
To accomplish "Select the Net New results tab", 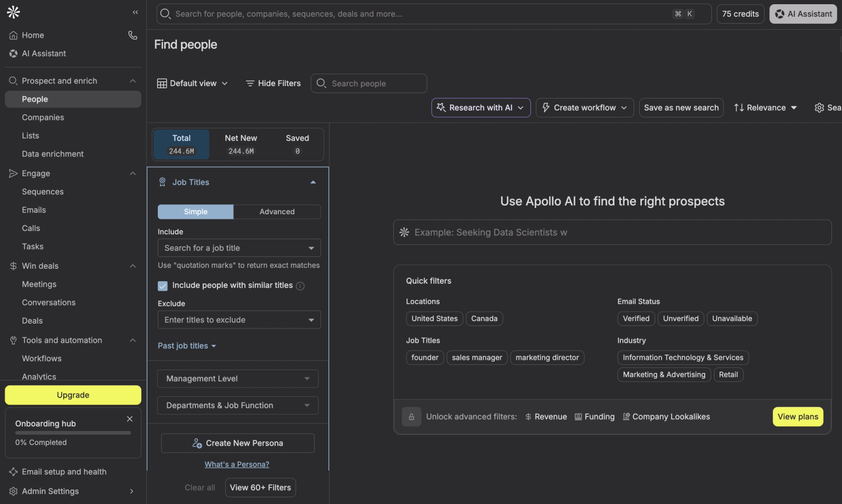I will point(241,145).
